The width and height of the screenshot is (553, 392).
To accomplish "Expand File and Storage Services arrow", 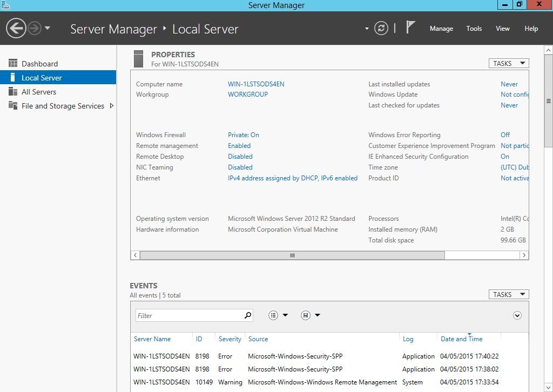I will pos(111,106).
